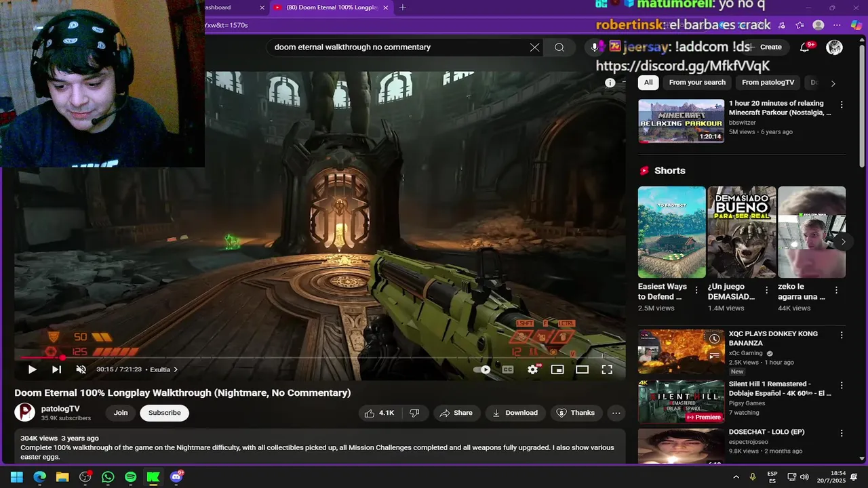The width and height of the screenshot is (868, 488).
Task: Select the From patologTV chip
Action: tap(768, 83)
